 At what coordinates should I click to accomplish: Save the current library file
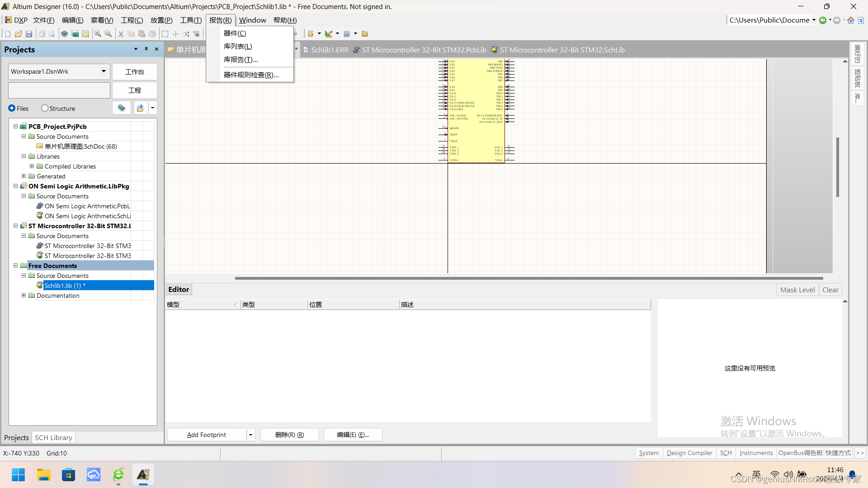tap(29, 33)
